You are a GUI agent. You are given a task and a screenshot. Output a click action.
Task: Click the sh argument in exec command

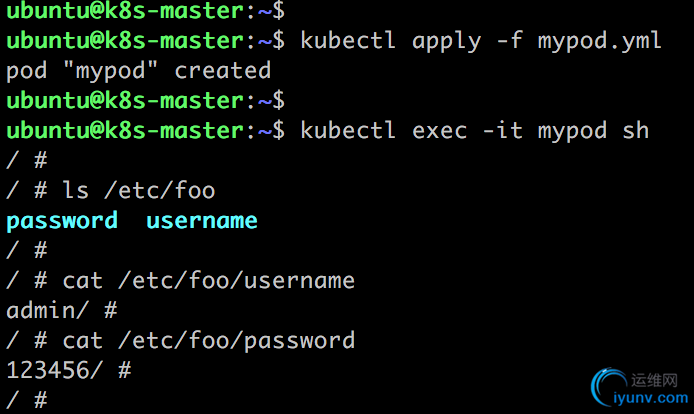tap(636, 131)
